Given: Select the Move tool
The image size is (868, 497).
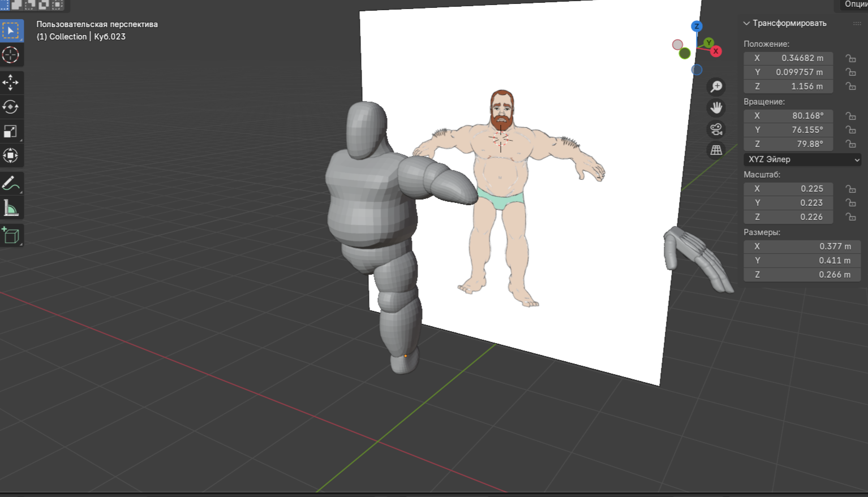Looking at the screenshot, I should pyautogui.click(x=11, y=83).
